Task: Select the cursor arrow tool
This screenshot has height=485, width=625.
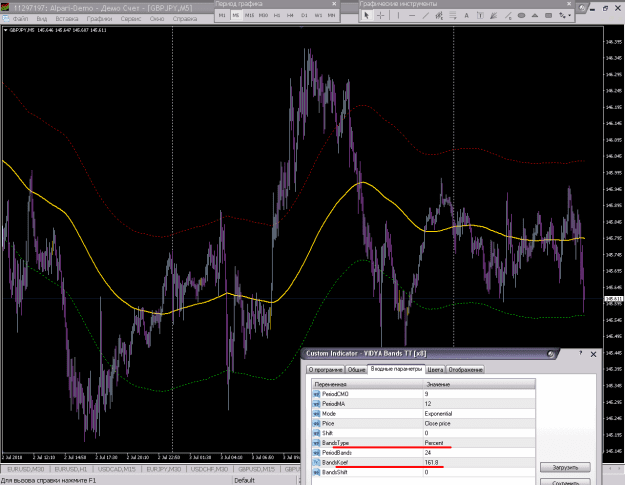Action: [x=367, y=16]
